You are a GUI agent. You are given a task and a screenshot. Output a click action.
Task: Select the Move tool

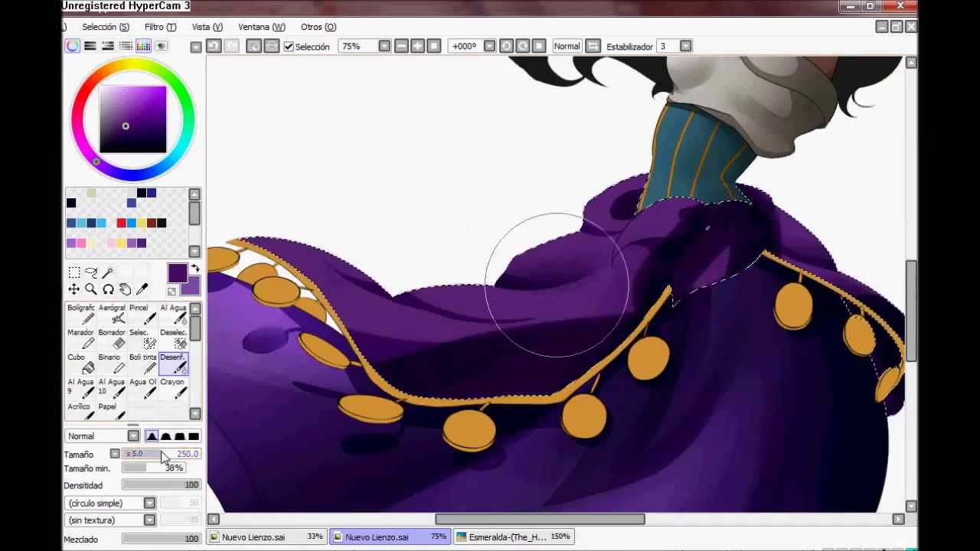point(74,289)
